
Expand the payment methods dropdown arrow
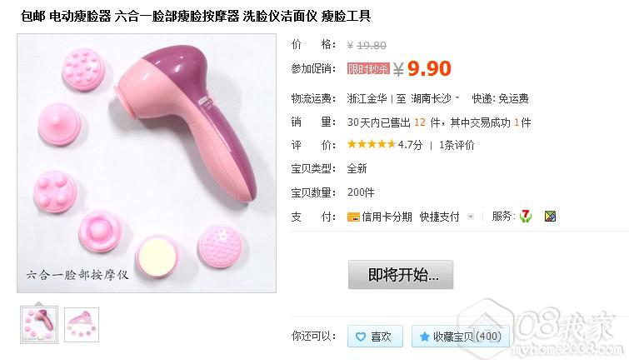pos(471,217)
